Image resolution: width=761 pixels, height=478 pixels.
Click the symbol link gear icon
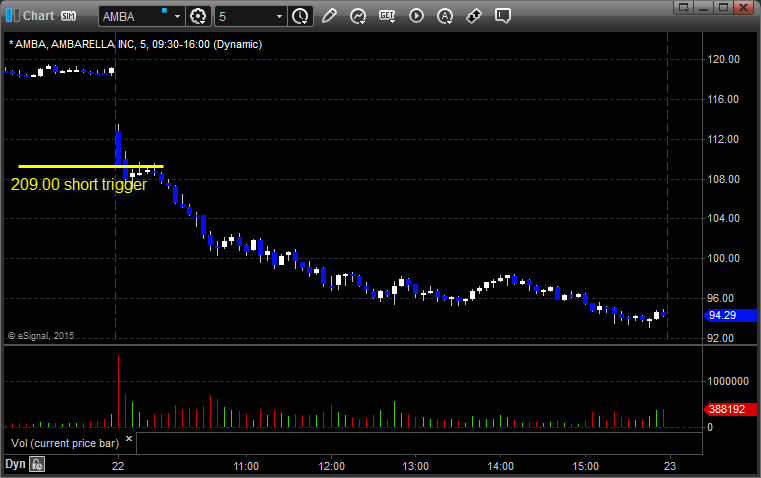click(x=198, y=16)
